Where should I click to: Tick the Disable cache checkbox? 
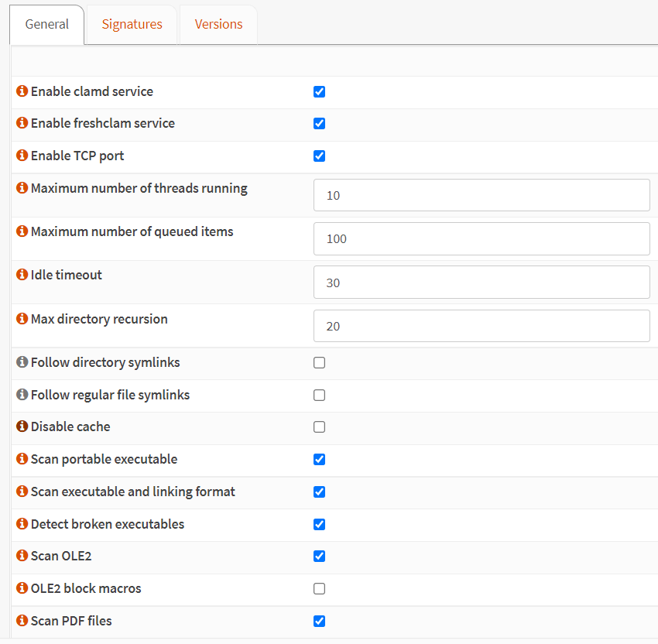pos(319,426)
